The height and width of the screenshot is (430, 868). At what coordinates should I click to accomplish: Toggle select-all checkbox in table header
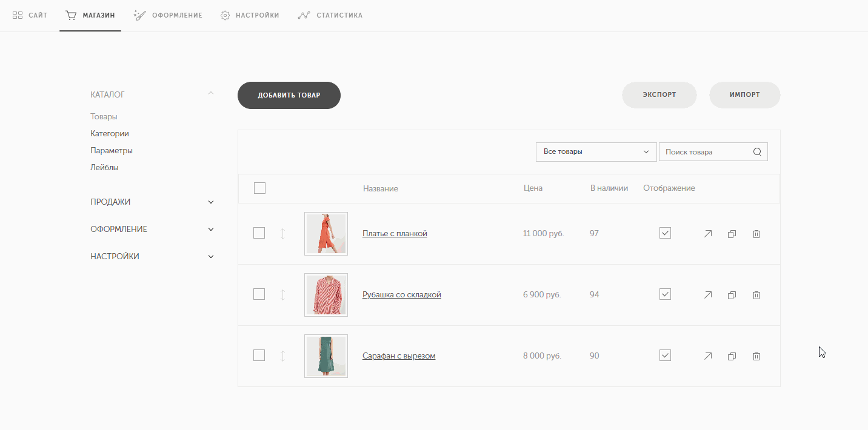click(x=259, y=188)
